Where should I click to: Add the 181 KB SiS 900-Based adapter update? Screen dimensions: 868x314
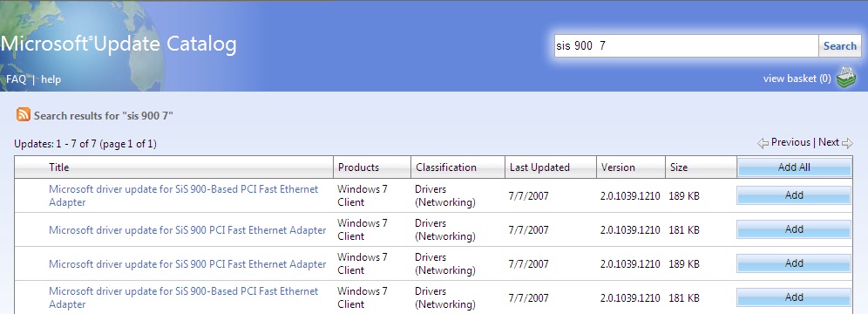point(794,297)
